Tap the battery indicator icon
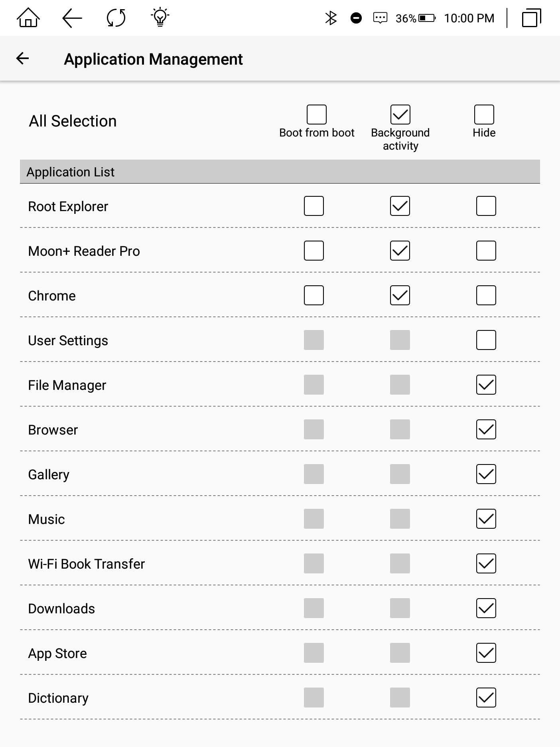The width and height of the screenshot is (560, 747). [427, 18]
